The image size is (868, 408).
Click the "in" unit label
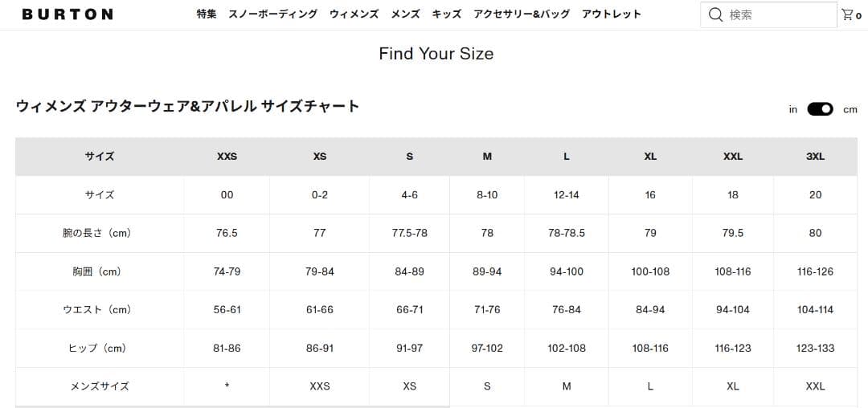[x=792, y=109]
